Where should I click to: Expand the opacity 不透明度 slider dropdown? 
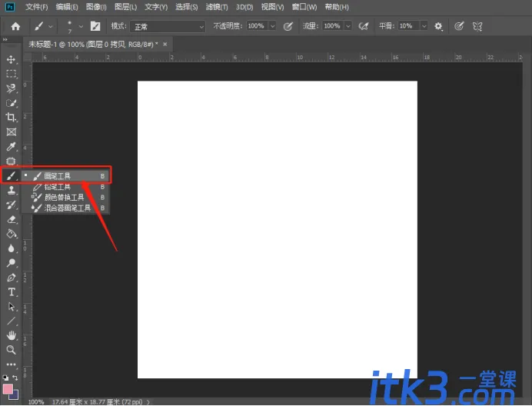pyautogui.click(x=272, y=26)
